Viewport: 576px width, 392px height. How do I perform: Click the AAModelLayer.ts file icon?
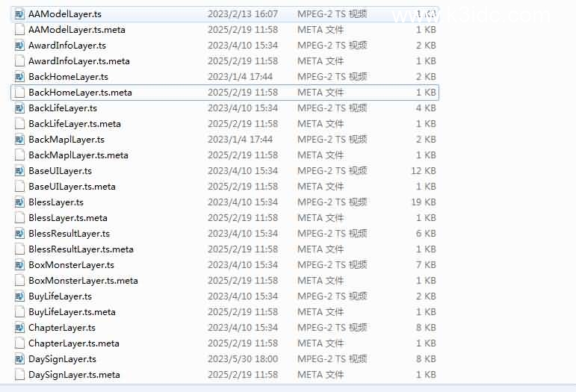coord(20,14)
